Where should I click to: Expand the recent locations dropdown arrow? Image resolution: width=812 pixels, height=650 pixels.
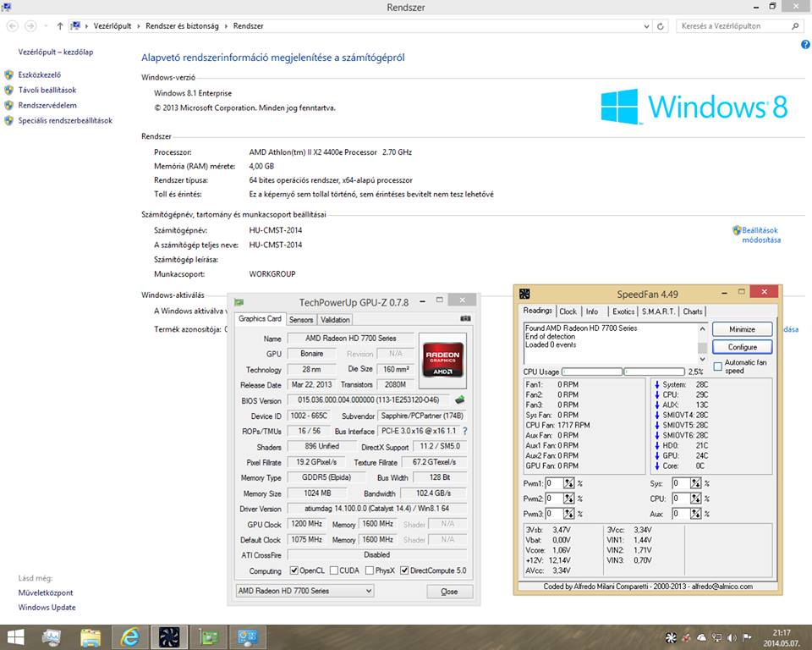[x=46, y=26]
